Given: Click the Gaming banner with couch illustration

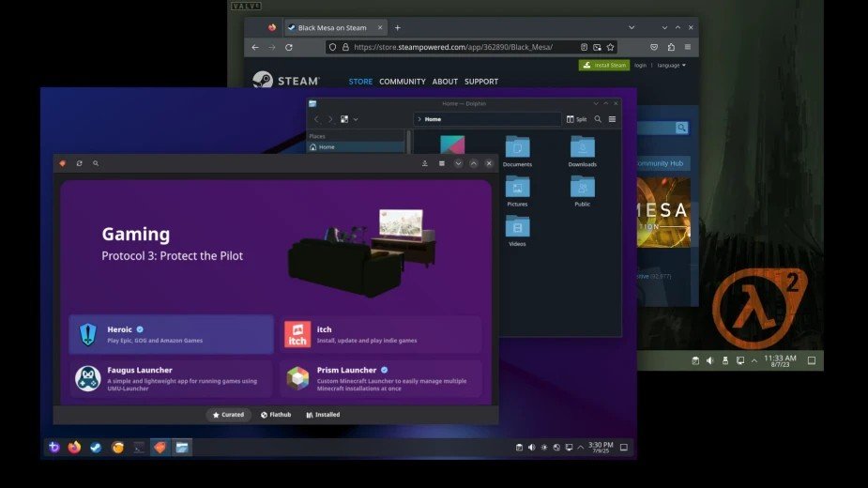Looking at the screenshot, I should [x=276, y=246].
